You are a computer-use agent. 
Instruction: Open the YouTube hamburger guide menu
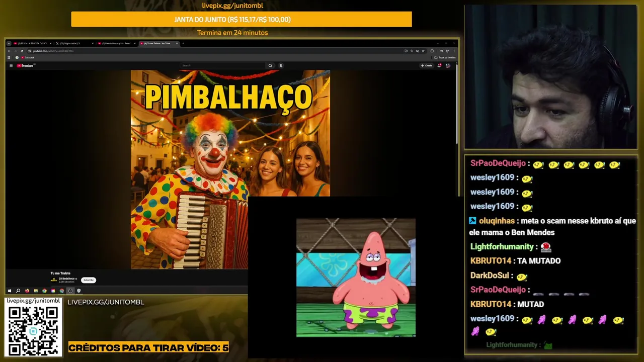click(11, 65)
